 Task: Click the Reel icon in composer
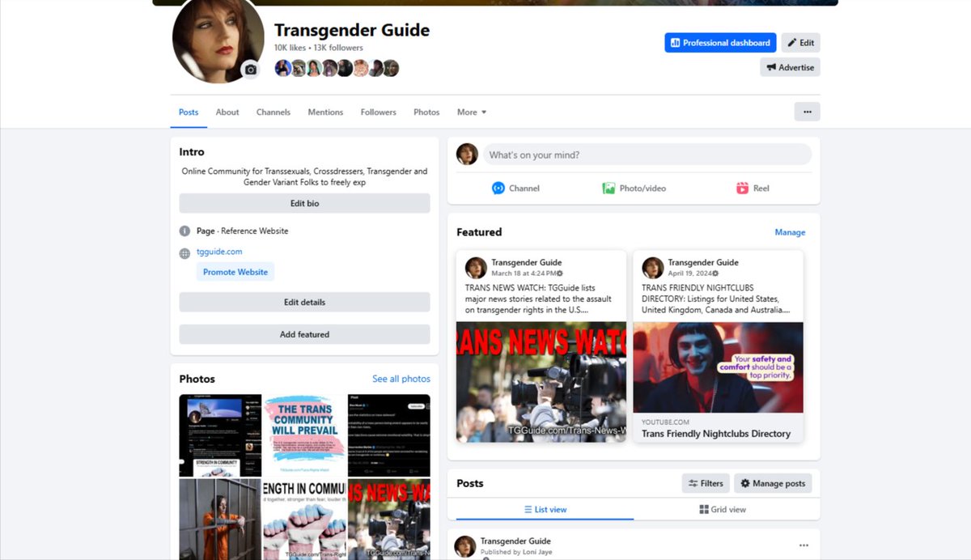(743, 189)
